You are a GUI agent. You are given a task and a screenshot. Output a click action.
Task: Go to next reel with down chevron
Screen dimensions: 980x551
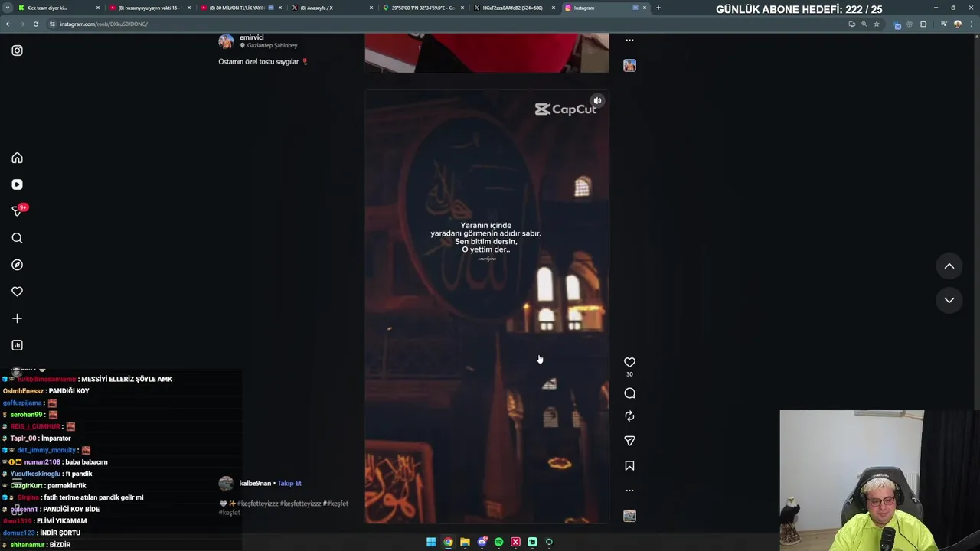tap(949, 300)
